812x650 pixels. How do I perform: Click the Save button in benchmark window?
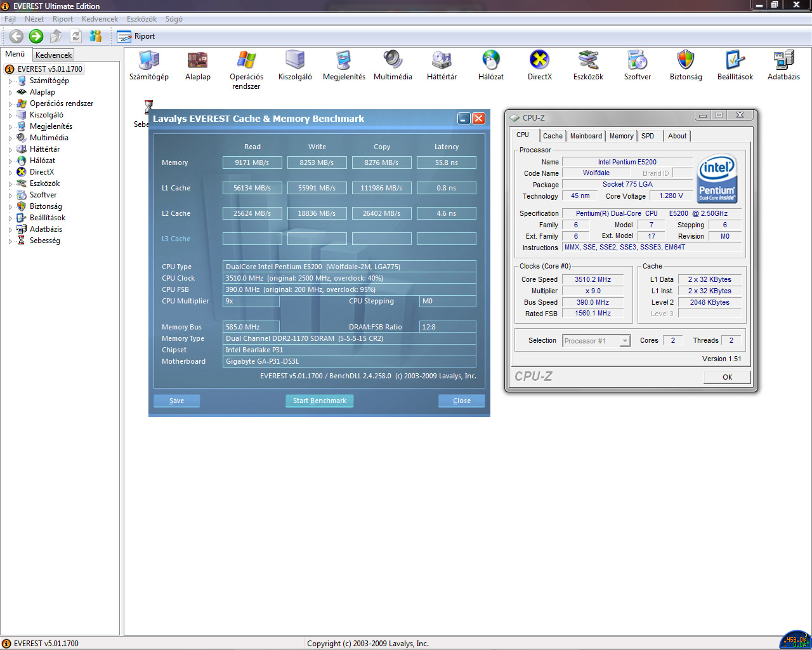pos(176,401)
